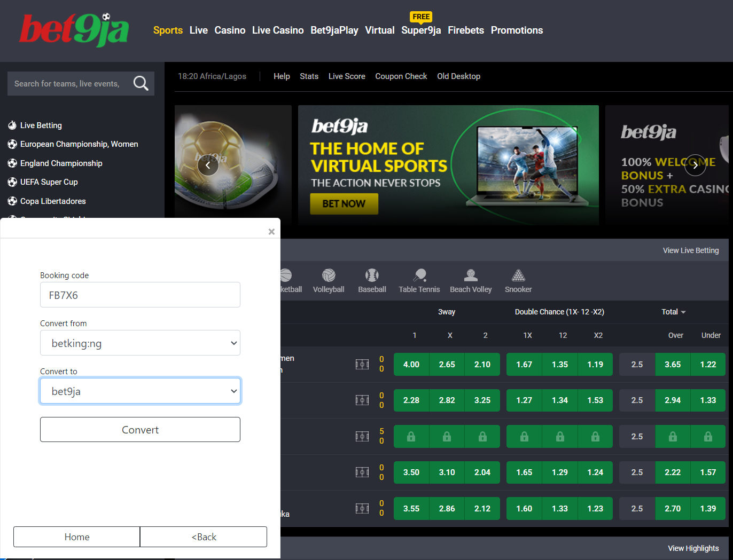The width and height of the screenshot is (733, 560).
Task: Open the Super9ja tab
Action: click(x=421, y=30)
